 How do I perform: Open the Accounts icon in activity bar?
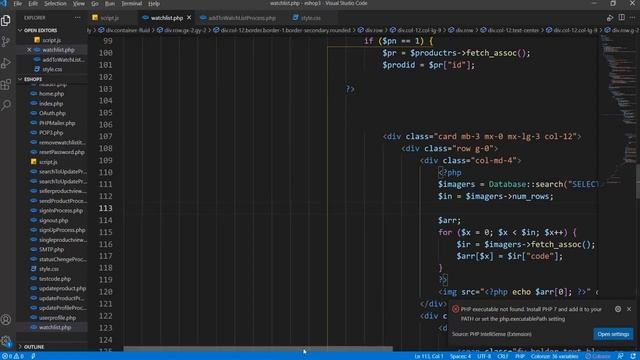[6, 320]
